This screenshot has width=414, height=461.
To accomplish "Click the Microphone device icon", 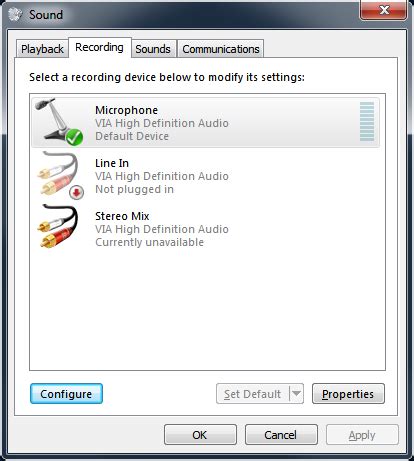I will point(58,121).
